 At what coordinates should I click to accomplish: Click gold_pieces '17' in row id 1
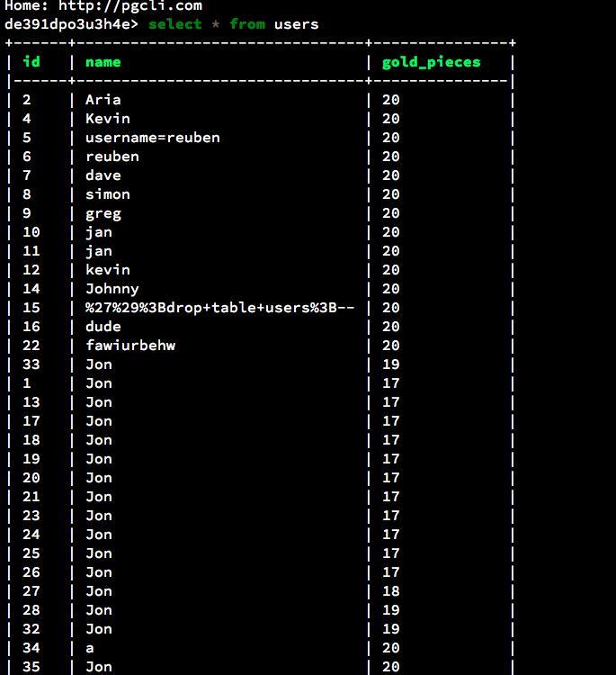click(391, 383)
